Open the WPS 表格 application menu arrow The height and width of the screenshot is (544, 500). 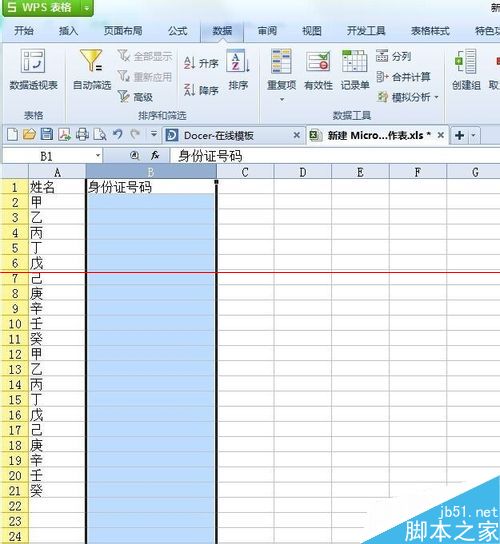pyautogui.click(x=86, y=8)
